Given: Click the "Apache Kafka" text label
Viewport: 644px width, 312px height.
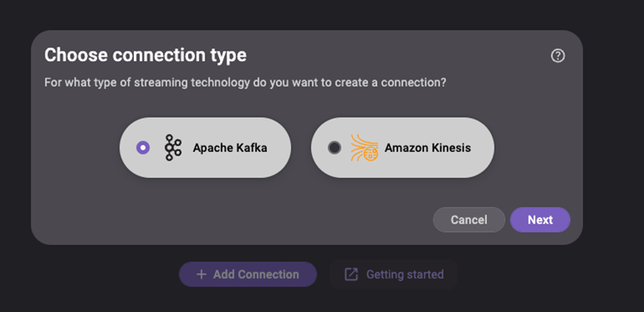Looking at the screenshot, I should tap(230, 148).
